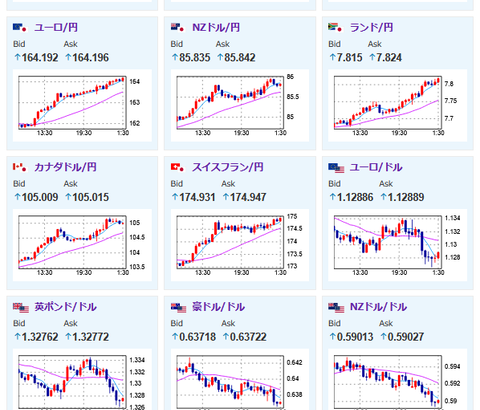480x410 pixels.
Task: Open the スイスフラン/円 currency pair link
Action: coord(228,167)
